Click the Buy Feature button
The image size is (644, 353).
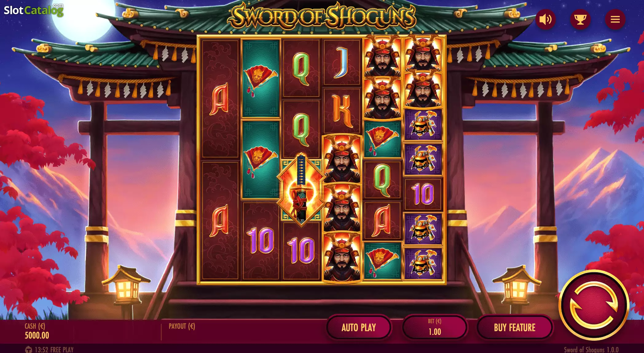[515, 327]
